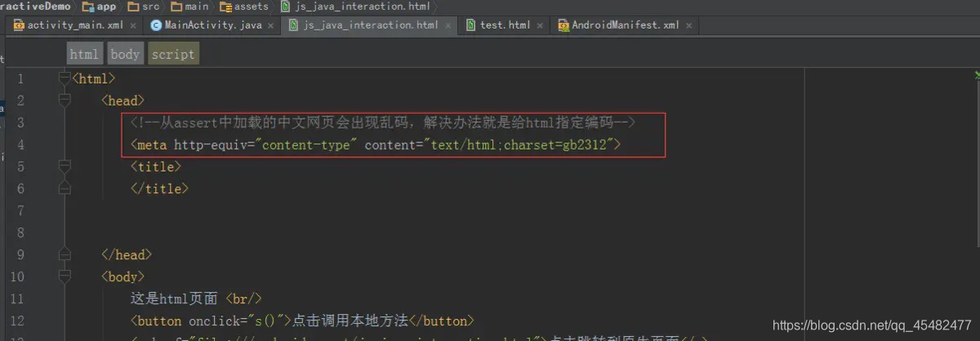This screenshot has height=341, width=980.
Task: Click line number 4 in the gutter
Action: coord(20,145)
